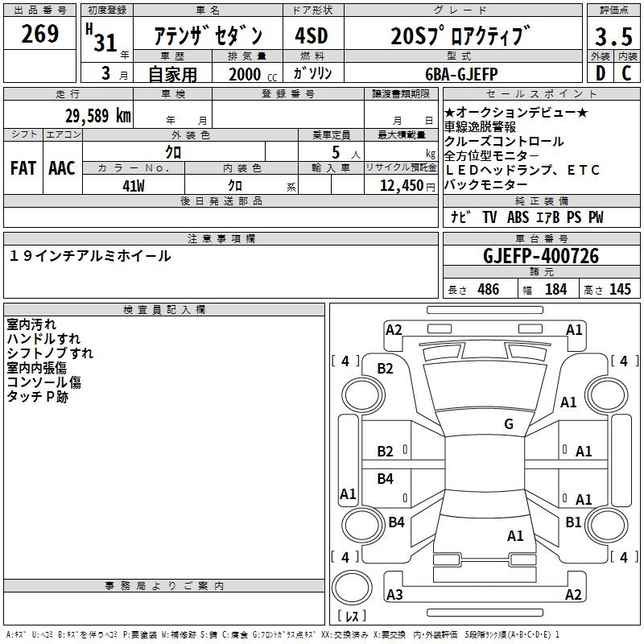Click width value 184
The image size is (644, 644).
coord(555,289)
